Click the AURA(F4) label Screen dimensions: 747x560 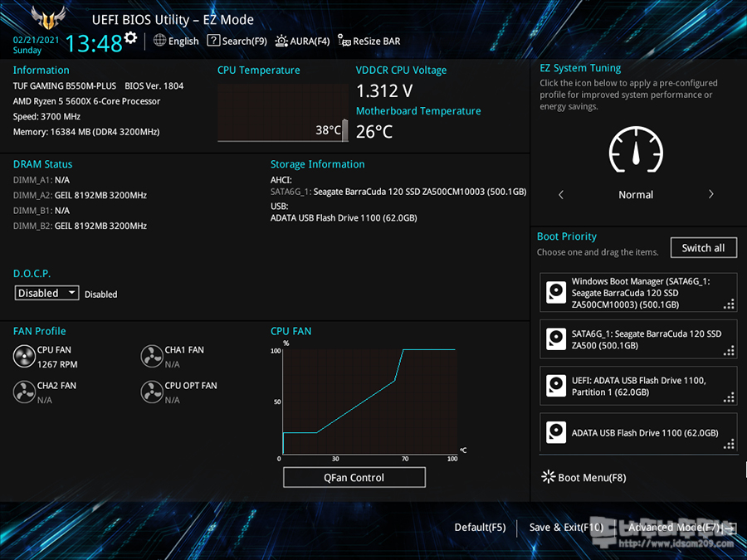click(x=310, y=41)
